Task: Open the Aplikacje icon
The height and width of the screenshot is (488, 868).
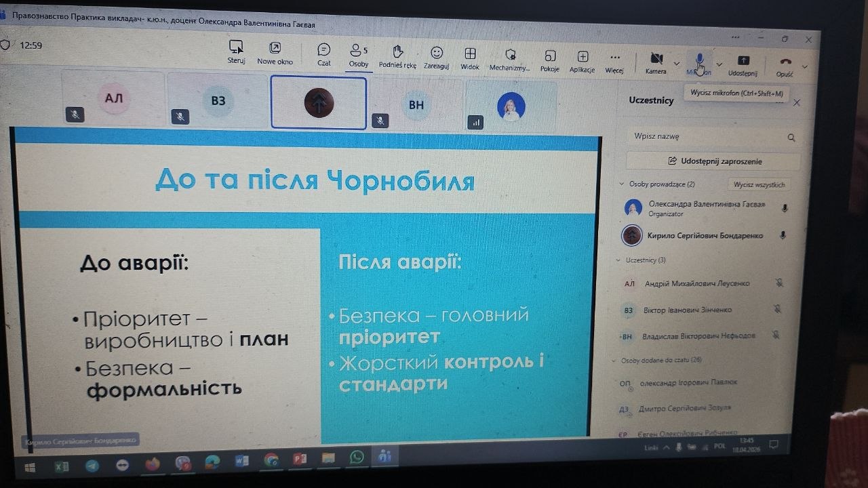Action: [583, 58]
